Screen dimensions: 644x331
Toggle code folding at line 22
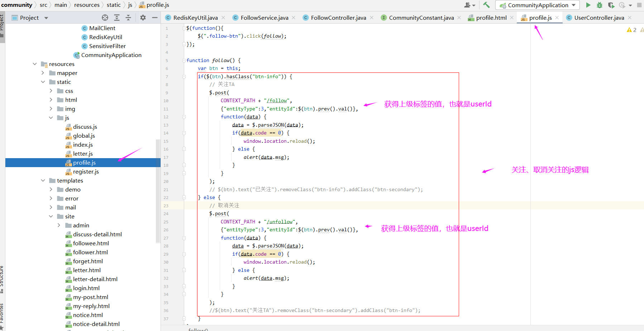coord(184,198)
